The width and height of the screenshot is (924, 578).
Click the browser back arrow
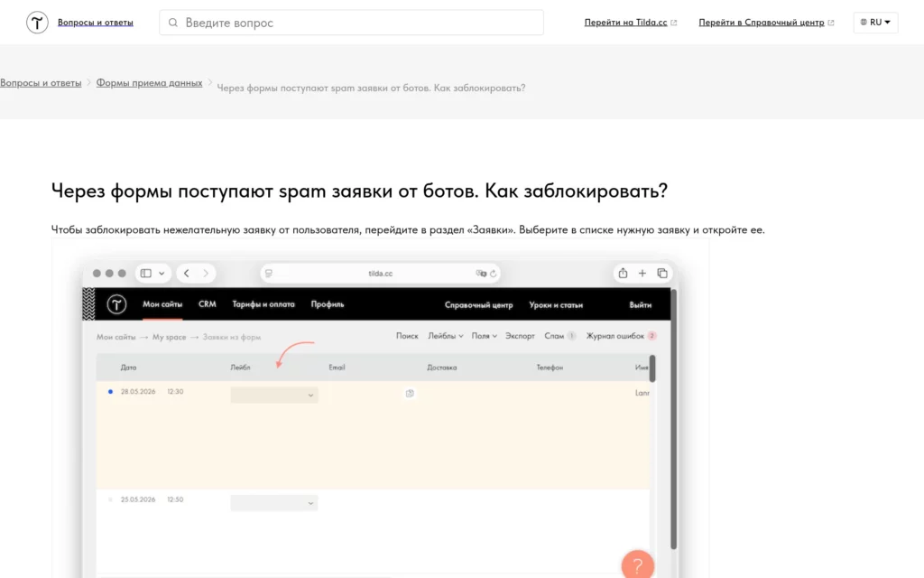186,273
